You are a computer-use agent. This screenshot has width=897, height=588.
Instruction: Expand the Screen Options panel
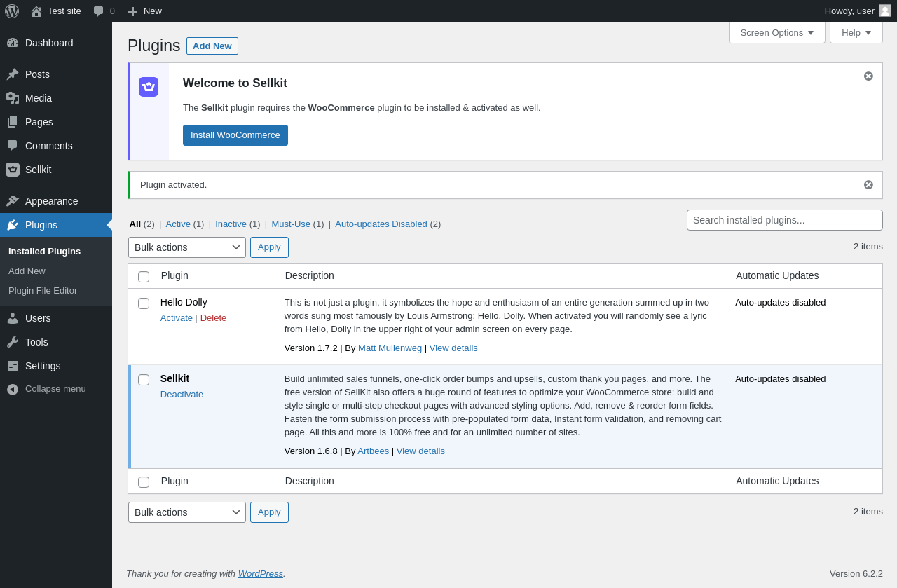pos(776,32)
